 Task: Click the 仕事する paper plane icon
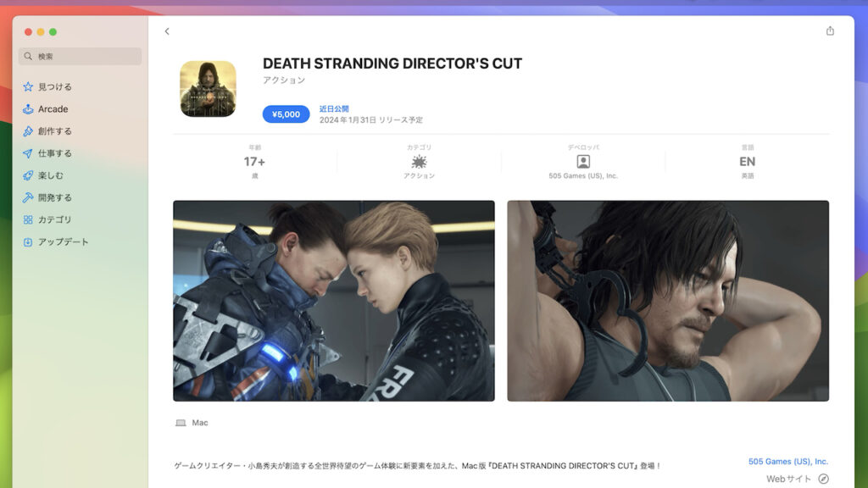click(x=28, y=153)
